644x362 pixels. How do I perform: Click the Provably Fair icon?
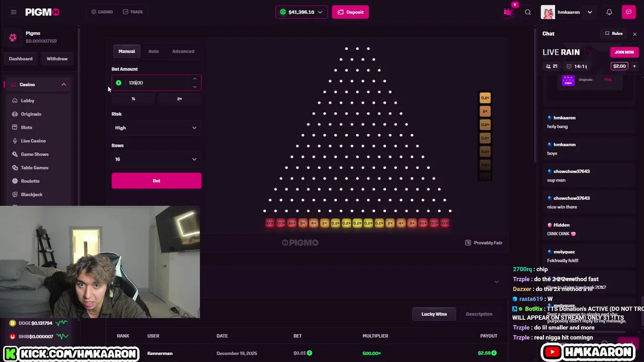(468, 243)
